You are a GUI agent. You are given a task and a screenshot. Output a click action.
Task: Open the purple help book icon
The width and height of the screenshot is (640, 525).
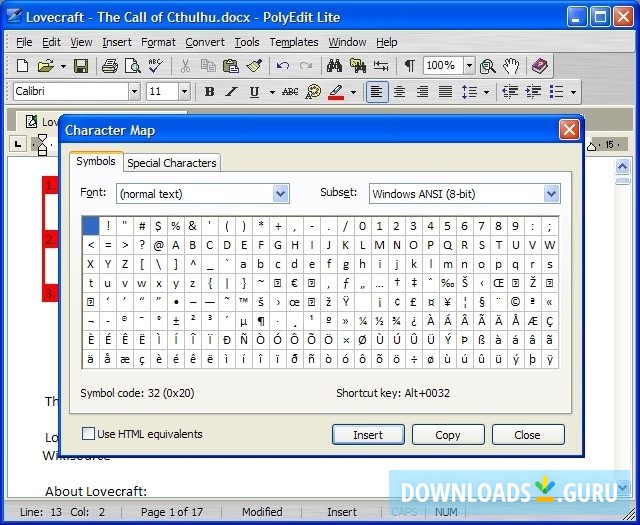coord(539,66)
